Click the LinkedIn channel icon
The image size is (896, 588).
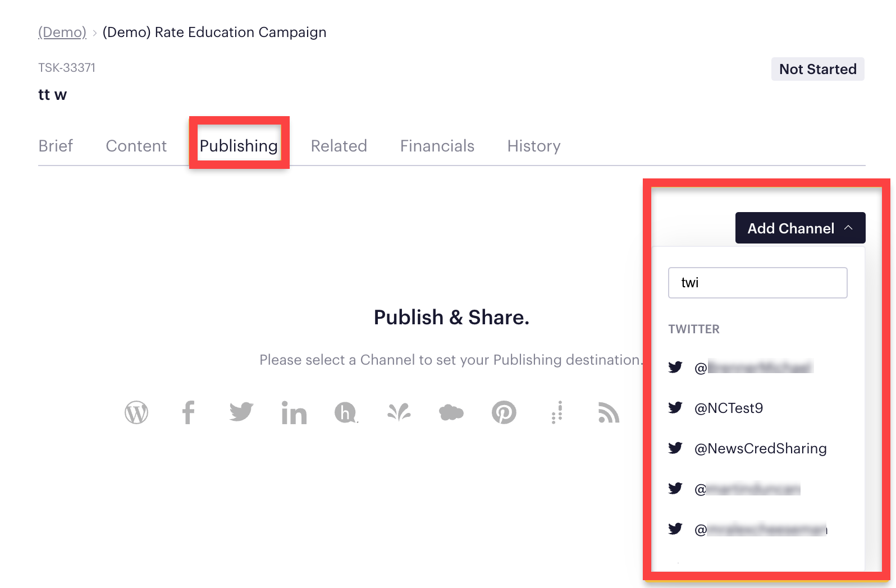click(294, 413)
